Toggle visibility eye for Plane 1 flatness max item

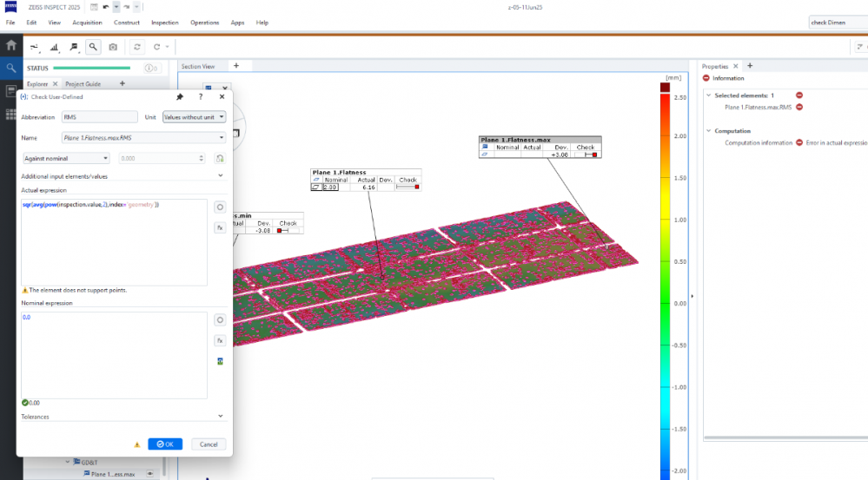pyautogui.click(x=150, y=474)
